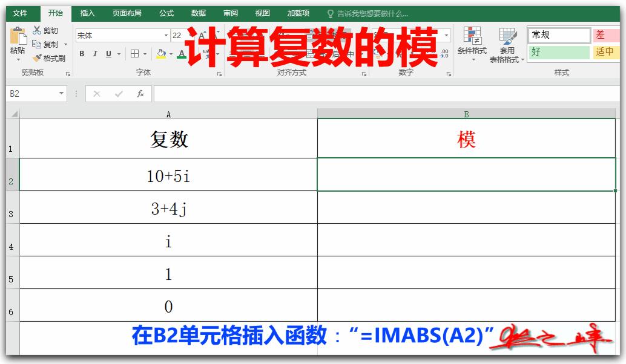Toggle underline formatting
The width and height of the screenshot is (626, 364).
[108, 54]
